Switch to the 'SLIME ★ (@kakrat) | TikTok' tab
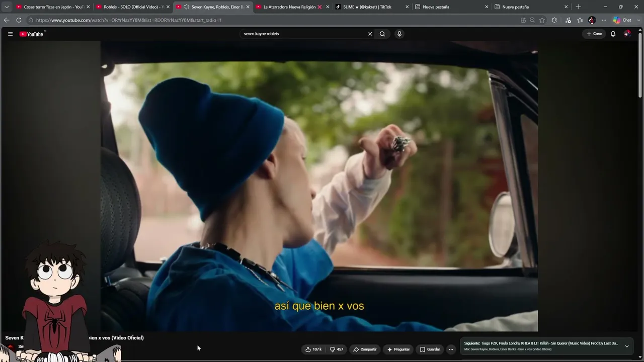Image resolution: width=644 pixels, height=362 pixels. [x=372, y=7]
